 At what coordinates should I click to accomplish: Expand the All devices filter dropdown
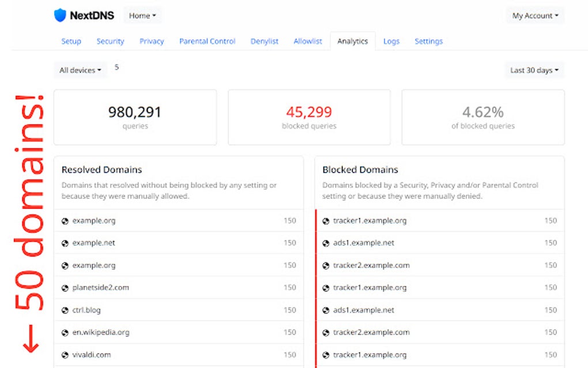click(x=80, y=70)
